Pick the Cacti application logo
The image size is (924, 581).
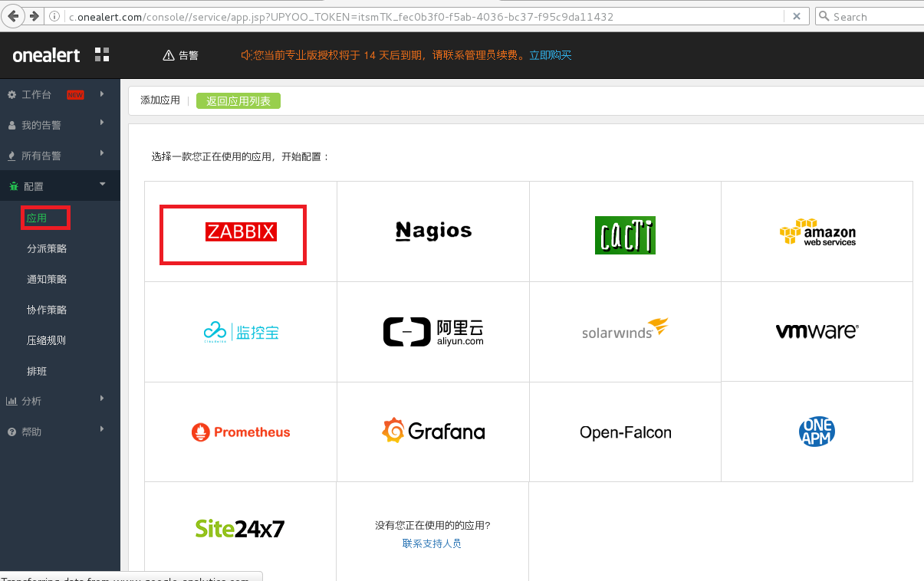point(625,235)
